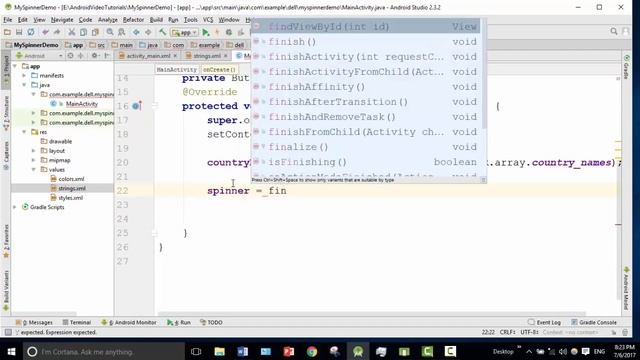
Task: Open the Gradle Console
Action: pos(594,322)
